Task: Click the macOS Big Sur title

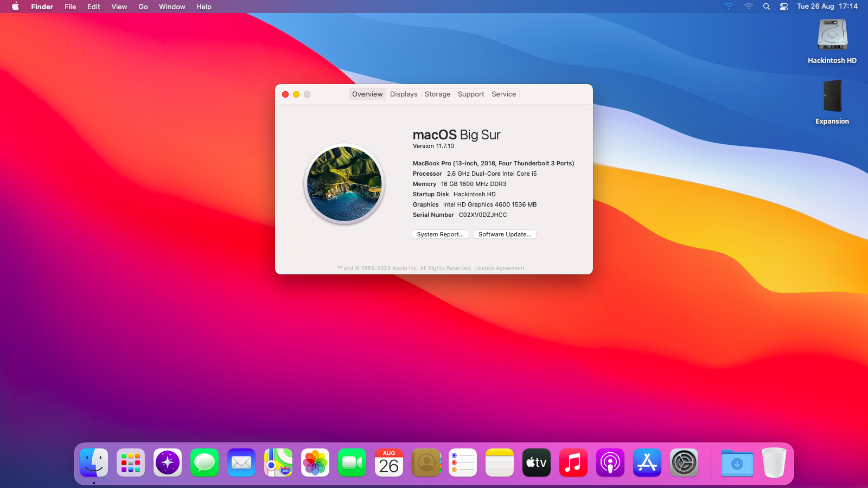Action: click(x=456, y=134)
